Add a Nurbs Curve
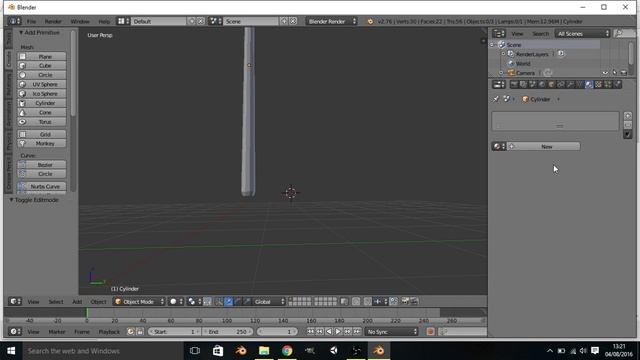The width and height of the screenshot is (640, 360). point(42,187)
